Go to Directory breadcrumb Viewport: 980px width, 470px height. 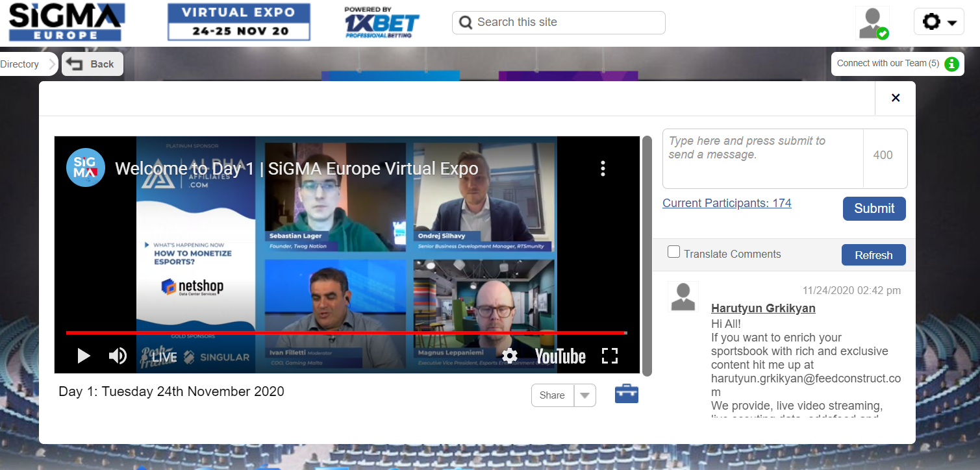(21, 64)
